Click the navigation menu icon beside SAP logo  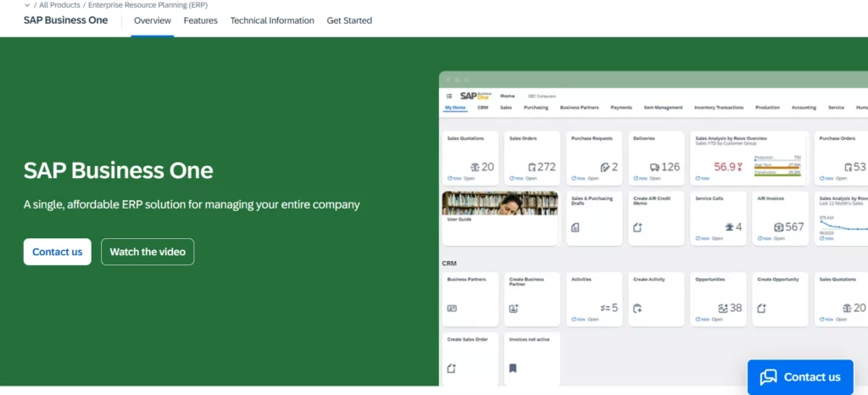tap(449, 96)
